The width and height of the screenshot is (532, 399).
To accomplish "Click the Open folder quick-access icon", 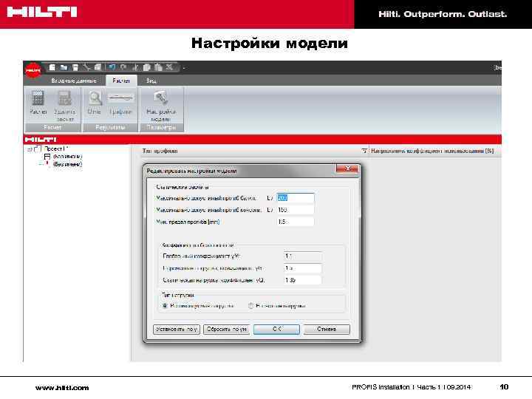I will [x=64, y=67].
